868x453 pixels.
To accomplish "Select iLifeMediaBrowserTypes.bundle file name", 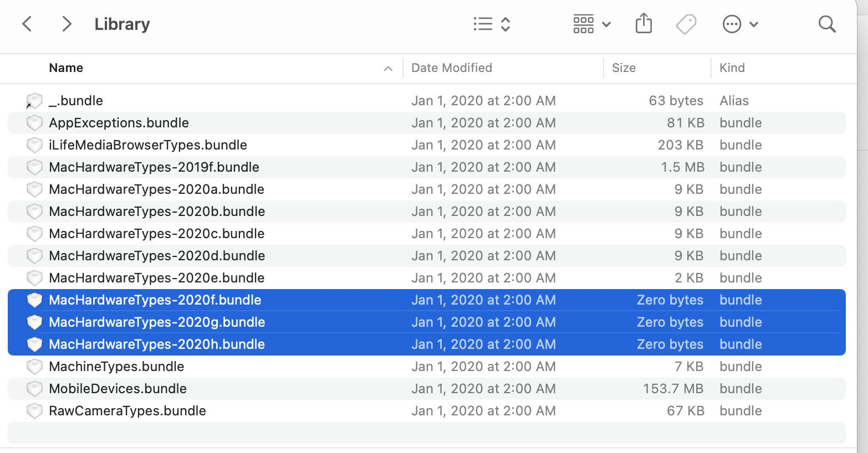I will point(148,145).
